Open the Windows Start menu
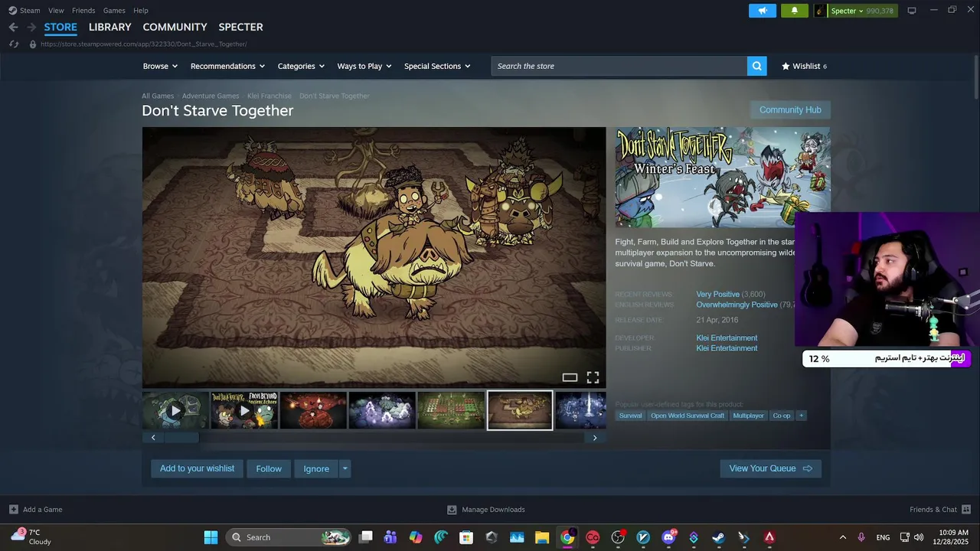 [x=211, y=537]
